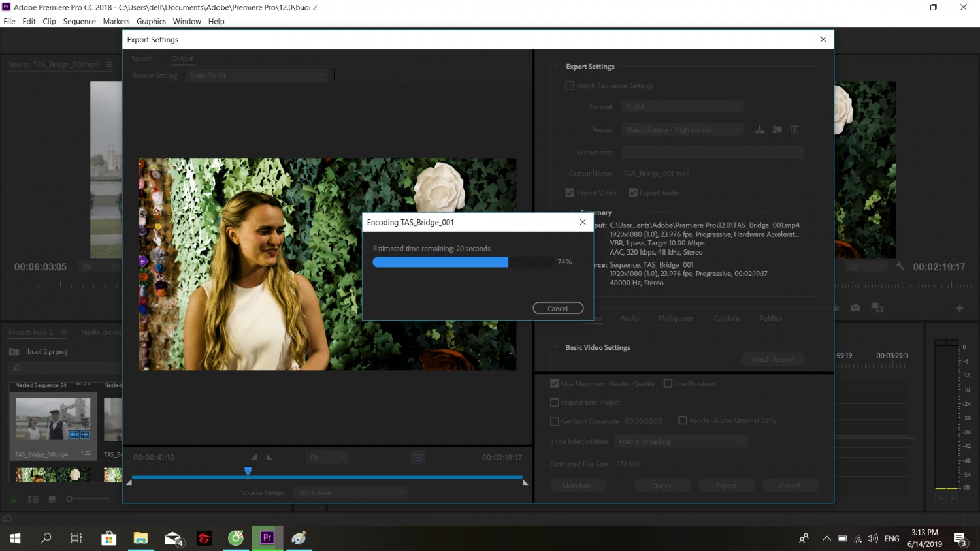This screenshot has height=551, width=980.
Task: Open the Program Monitor wrench settings
Action: (900, 266)
